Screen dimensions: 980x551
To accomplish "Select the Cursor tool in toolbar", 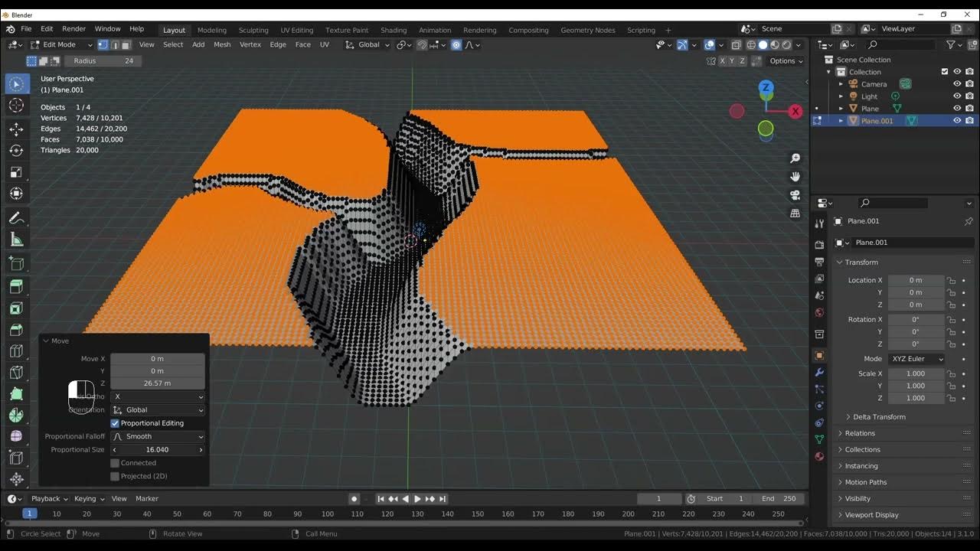I will tap(16, 106).
